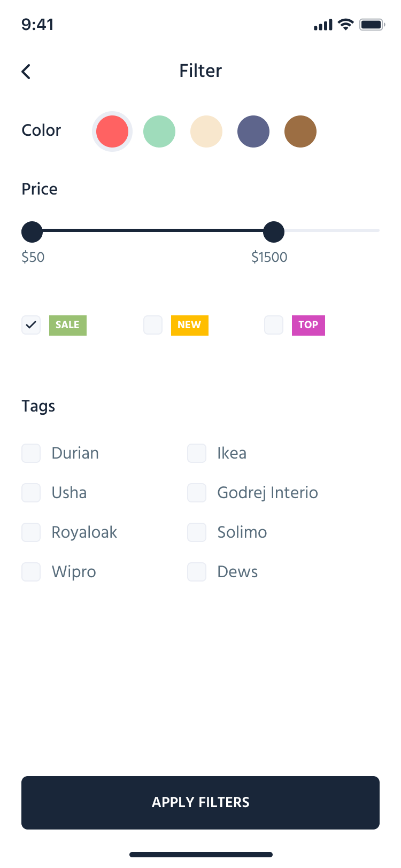Select the Wipro tag checkbox
This screenshot has height=868, width=401.
click(31, 572)
